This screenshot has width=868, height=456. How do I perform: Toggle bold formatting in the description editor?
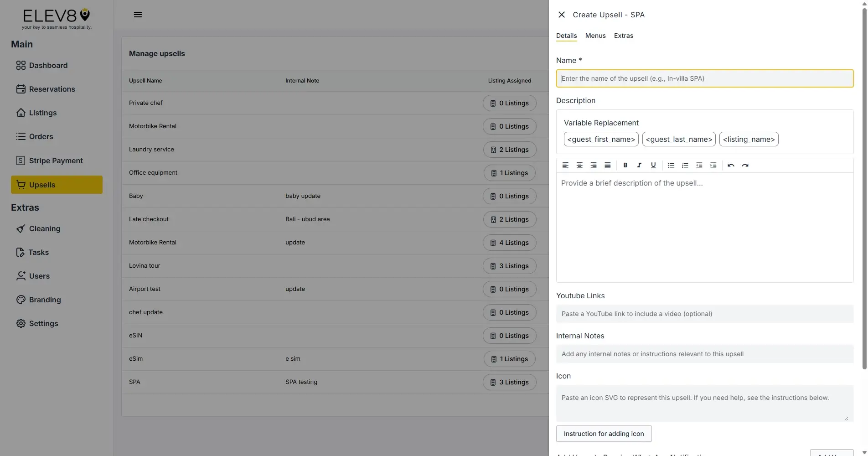(x=625, y=165)
